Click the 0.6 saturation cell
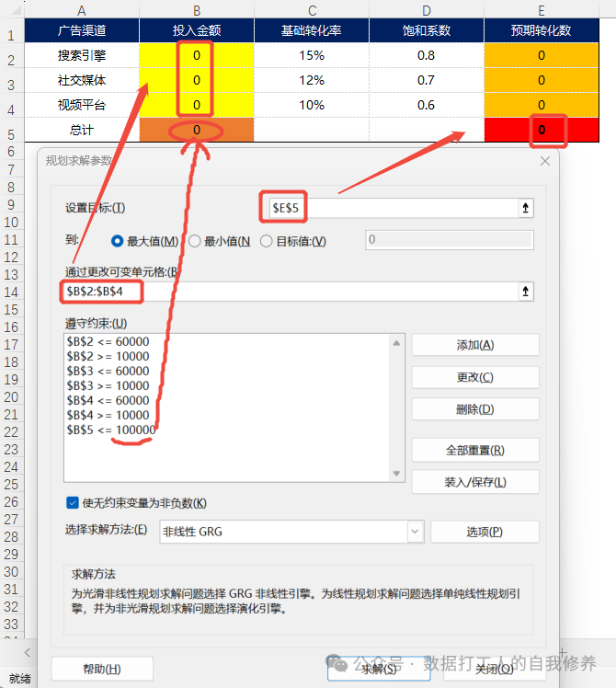 tap(427, 105)
